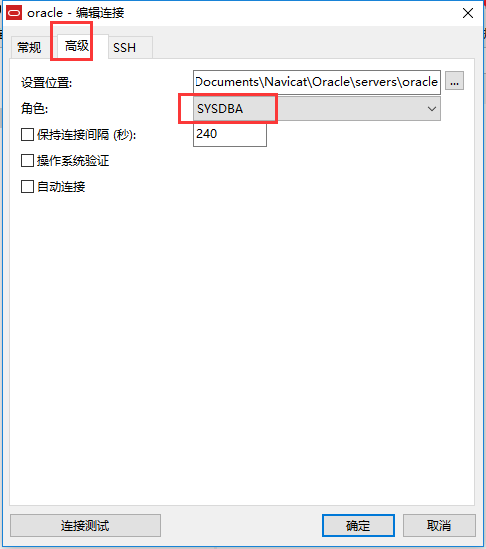The height and width of the screenshot is (549, 486).
Task: Confirm with the 确定 button
Action: [x=358, y=525]
